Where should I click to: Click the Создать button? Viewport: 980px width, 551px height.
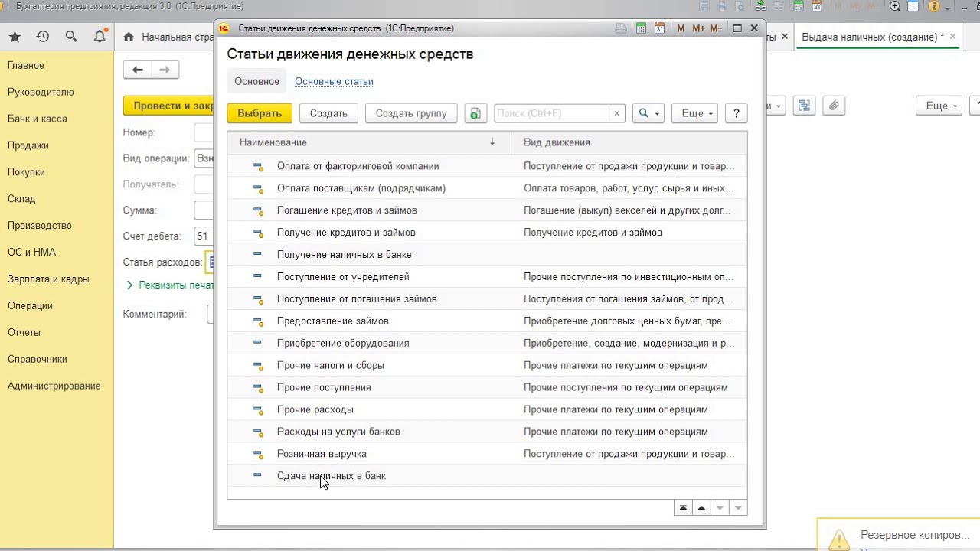tap(328, 113)
